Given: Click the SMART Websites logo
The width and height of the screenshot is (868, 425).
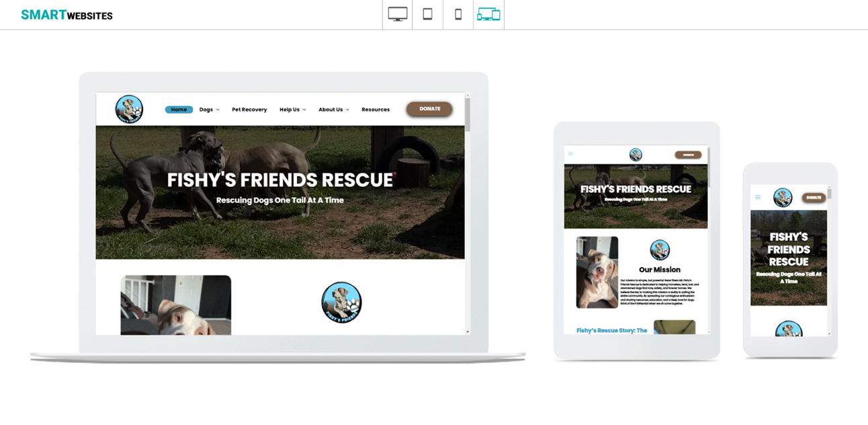Looking at the screenshot, I should (x=67, y=15).
